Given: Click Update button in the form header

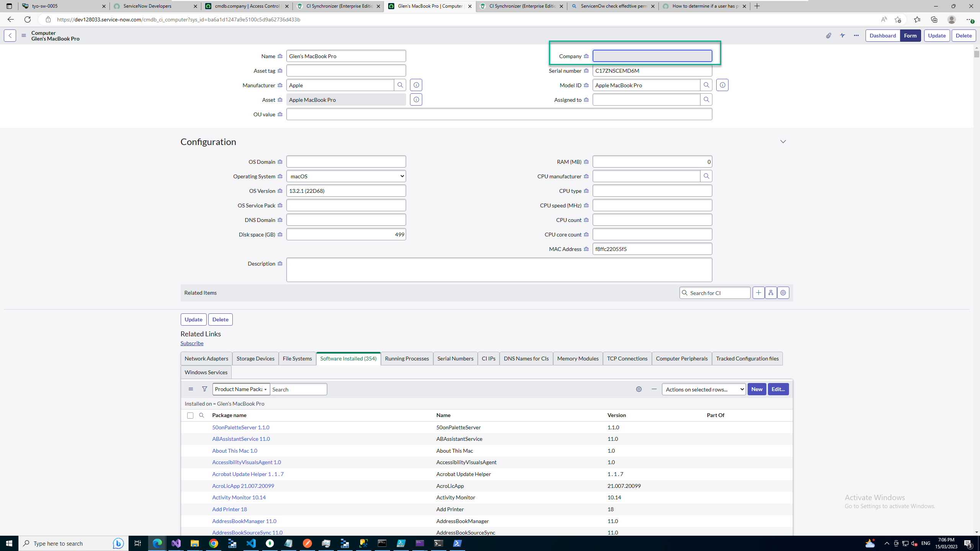Looking at the screenshot, I should (937, 36).
